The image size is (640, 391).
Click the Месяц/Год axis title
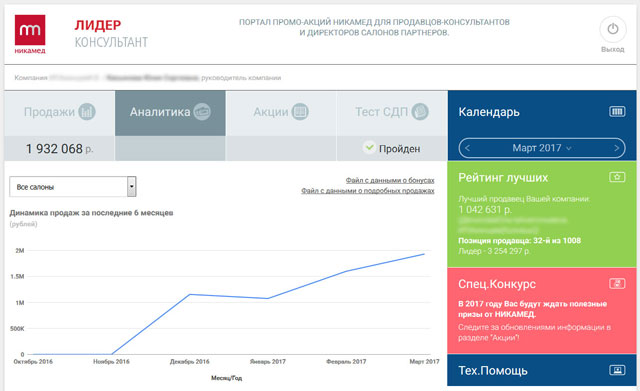click(227, 378)
